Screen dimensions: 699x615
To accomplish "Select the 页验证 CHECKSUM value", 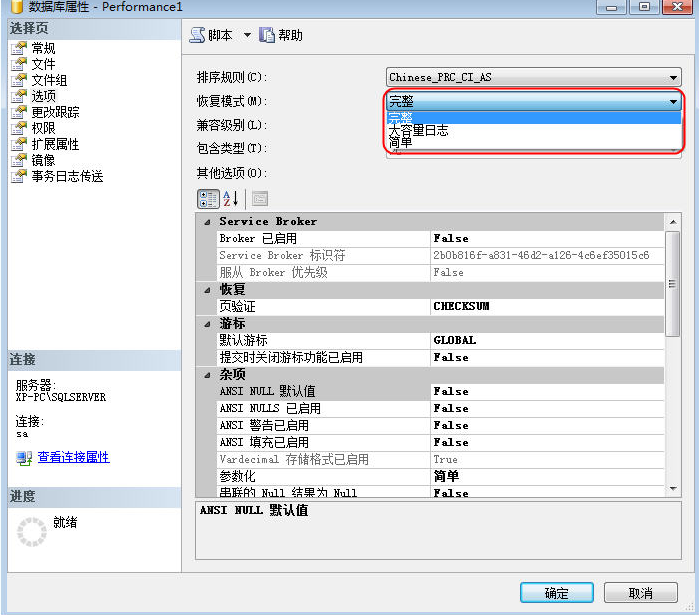I will click(x=547, y=307).
